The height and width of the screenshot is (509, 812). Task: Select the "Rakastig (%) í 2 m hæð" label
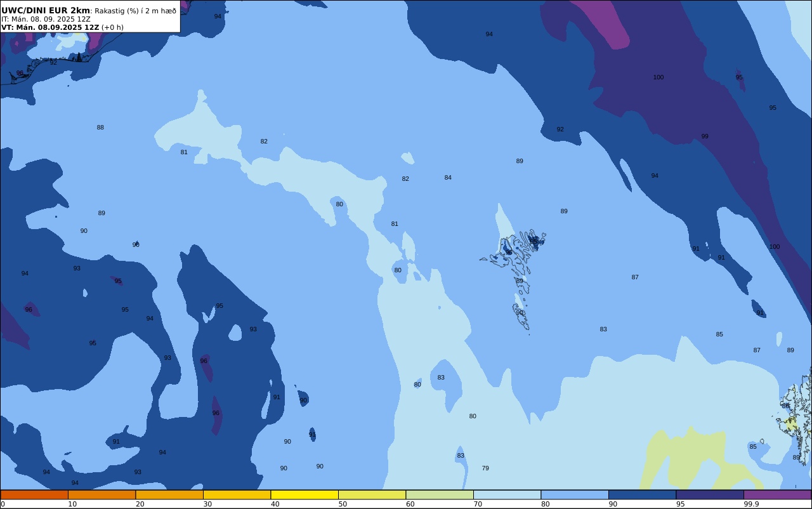pyautogui.click(x=136, y=11)
